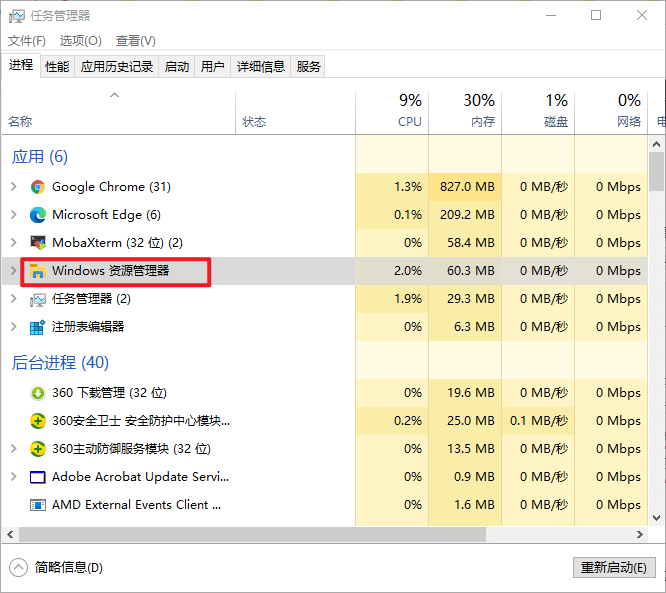666x593 pixels.
Task: Select the 后台进程 (40) group heading
Action: 60,363
